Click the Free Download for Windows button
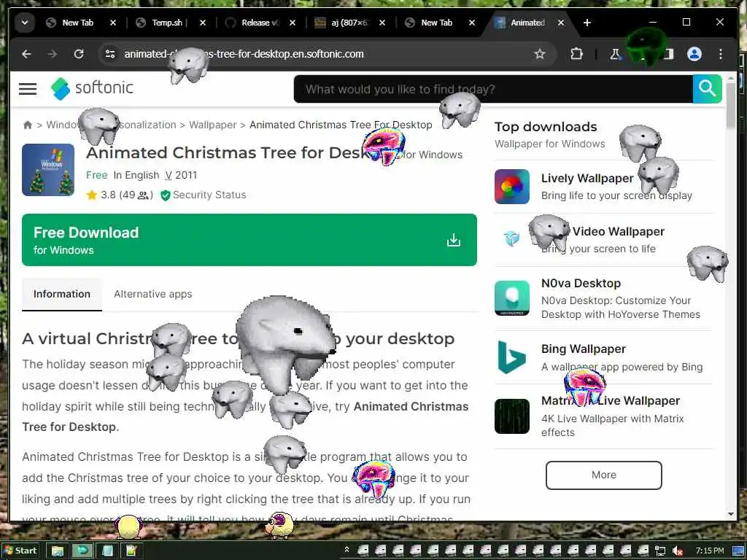747x560 pixels. 249,240
